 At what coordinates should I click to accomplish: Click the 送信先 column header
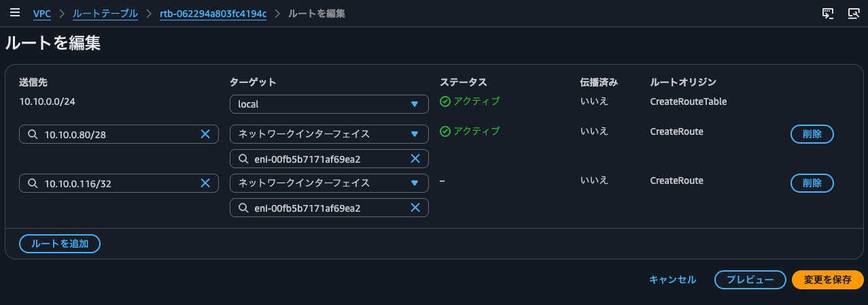34,82
